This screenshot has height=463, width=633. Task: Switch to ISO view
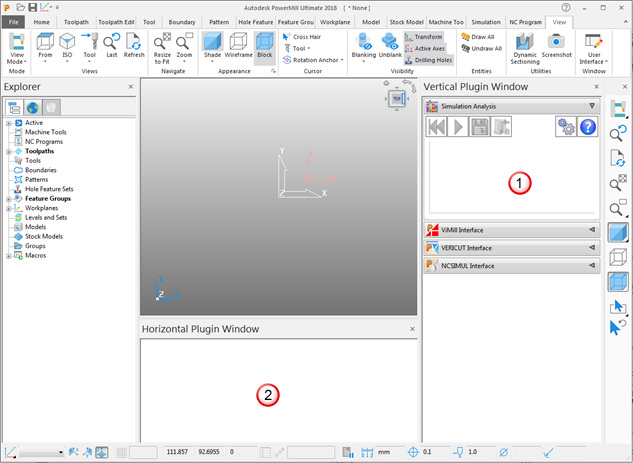[67, 48]
